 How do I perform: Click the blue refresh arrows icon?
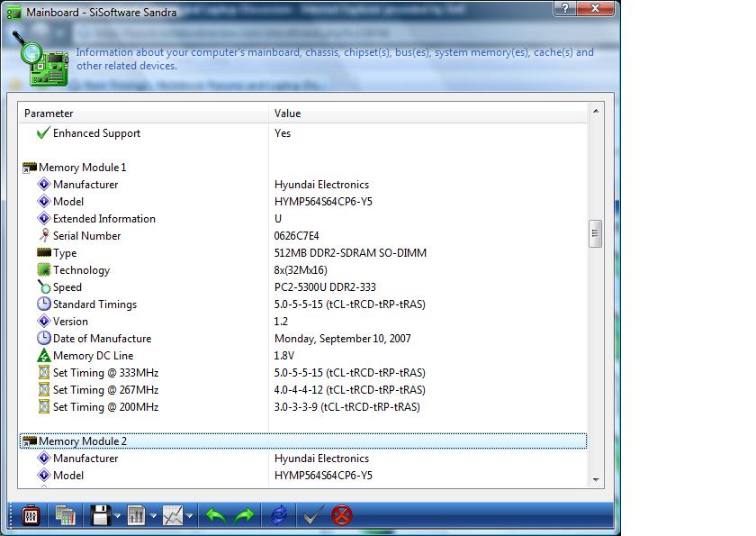pos(279,516)
